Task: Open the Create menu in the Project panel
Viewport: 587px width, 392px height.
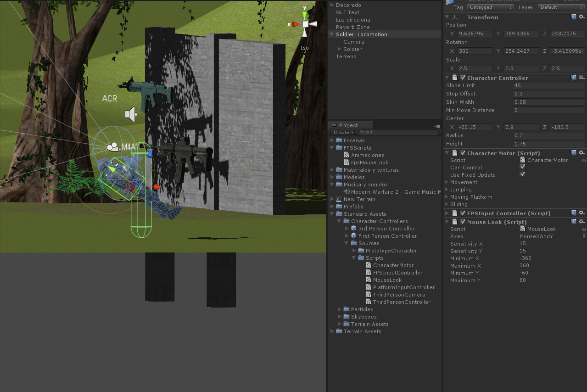Action: [x=343, y=133]
